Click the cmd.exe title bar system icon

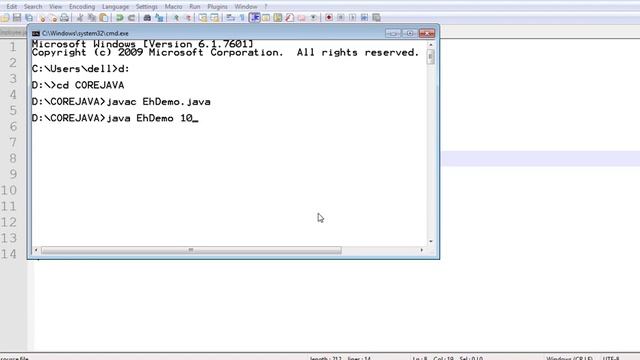tap(36, 33)
